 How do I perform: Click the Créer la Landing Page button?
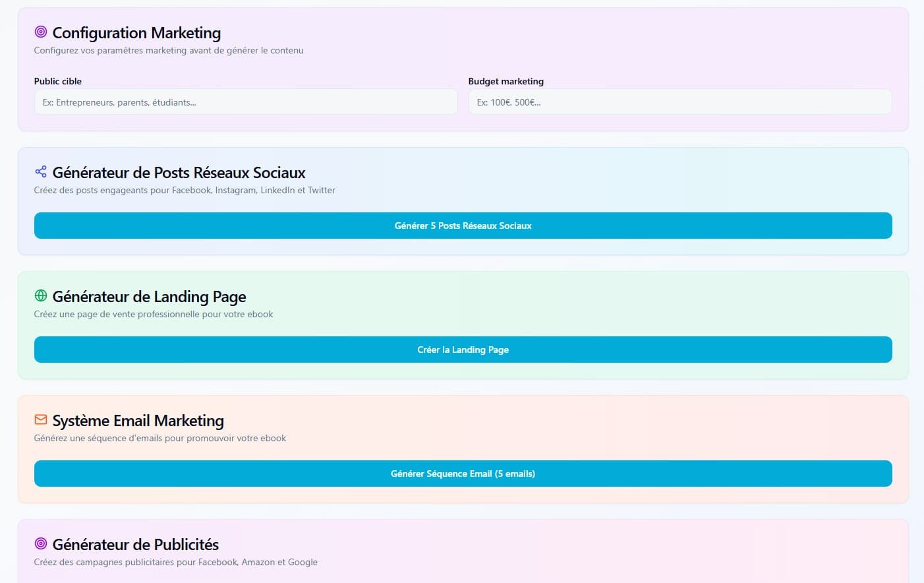pyautogui.click(x=463, y=350)
